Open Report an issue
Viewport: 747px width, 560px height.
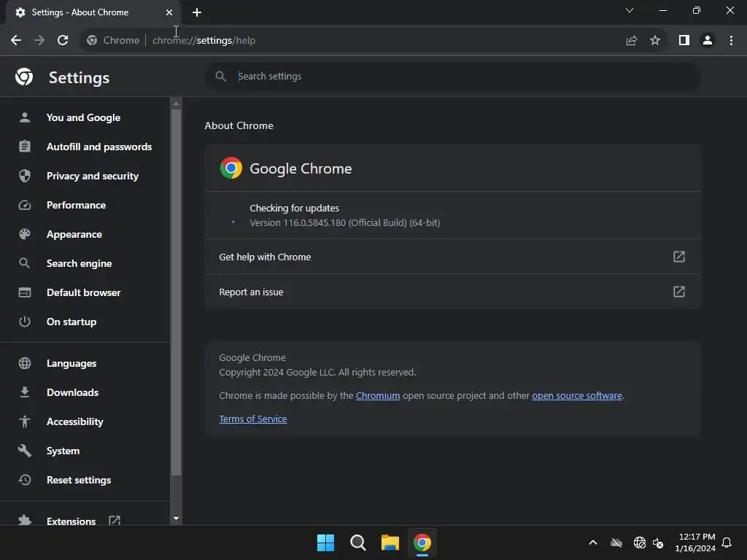[x=452, y=292]
